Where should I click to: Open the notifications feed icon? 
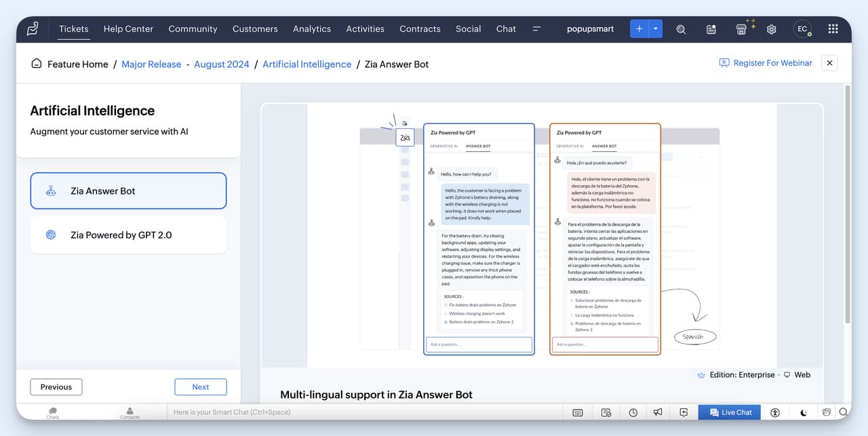point(711,29)
